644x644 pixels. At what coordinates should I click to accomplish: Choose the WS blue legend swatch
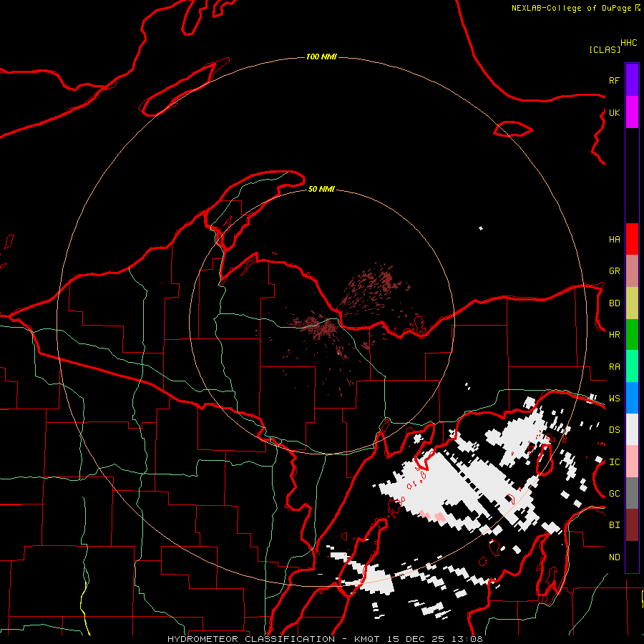[x=632, y=398]
